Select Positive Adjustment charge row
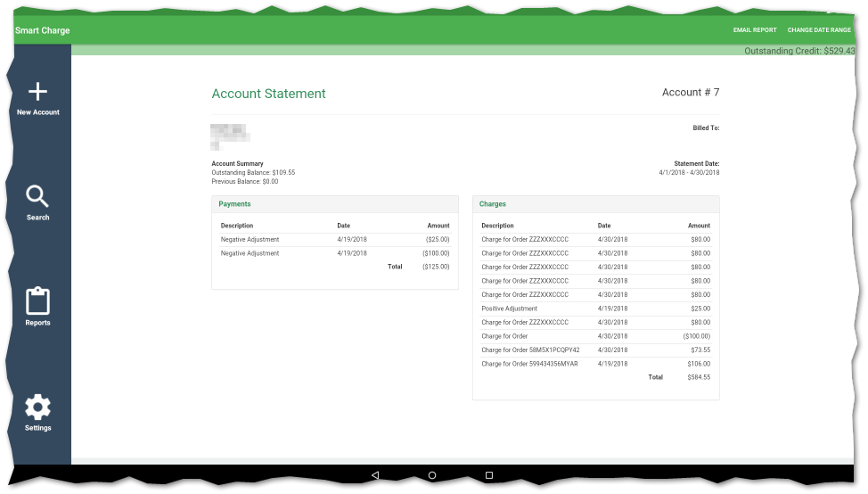 [596, 309]
